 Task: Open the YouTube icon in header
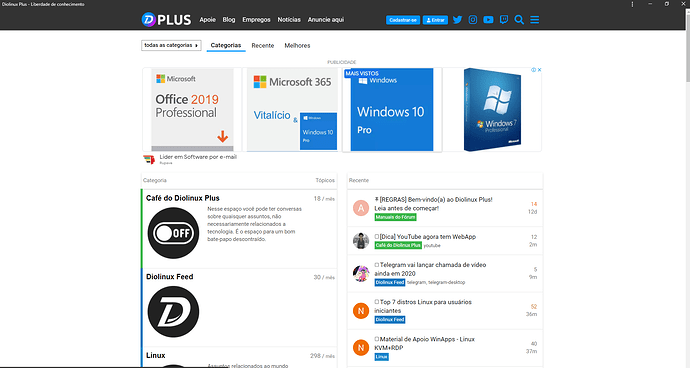coord(488,20)
